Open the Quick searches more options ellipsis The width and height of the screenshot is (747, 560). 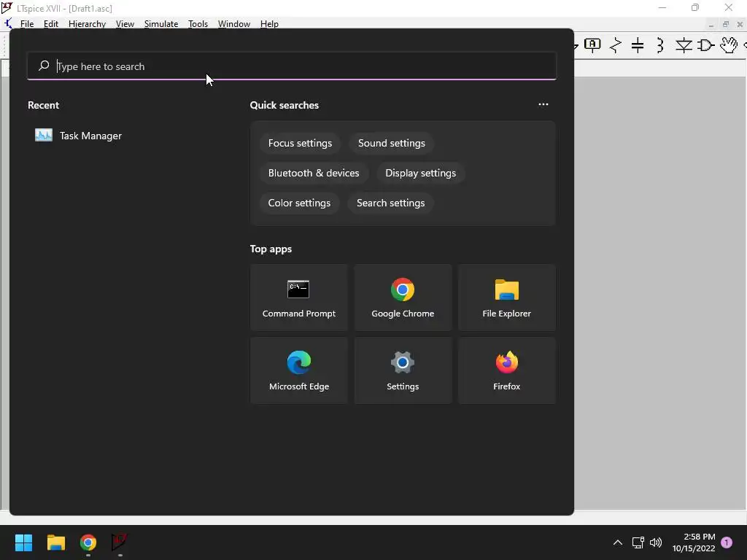pos(543,105)
